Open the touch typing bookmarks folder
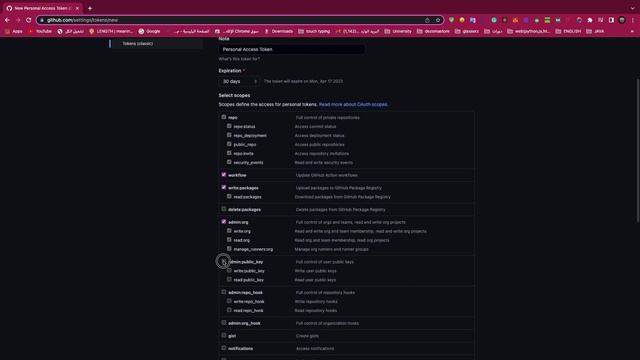640x360 pixels. click(314, 31)
